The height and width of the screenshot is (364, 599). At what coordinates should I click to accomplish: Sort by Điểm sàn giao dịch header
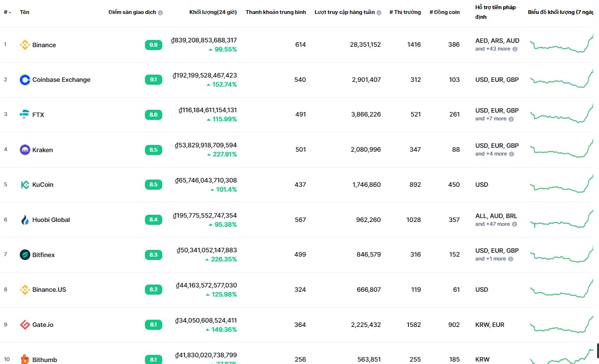point(132,12)
